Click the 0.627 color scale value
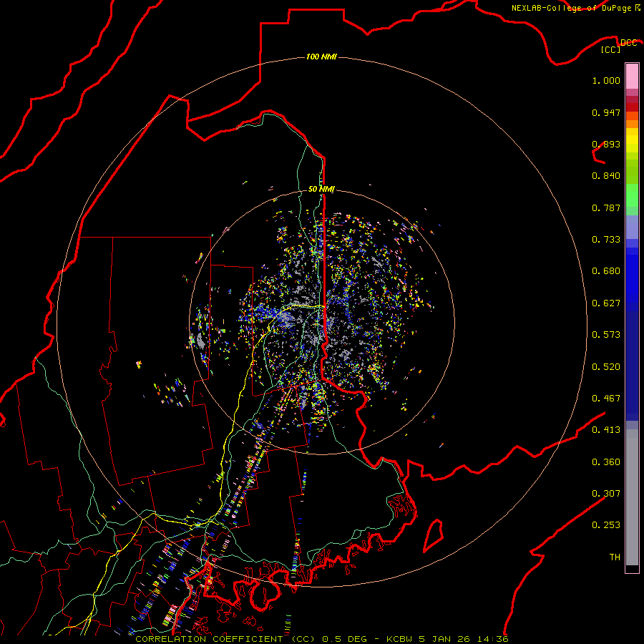644x644 pixels. [x=606, y=303]
